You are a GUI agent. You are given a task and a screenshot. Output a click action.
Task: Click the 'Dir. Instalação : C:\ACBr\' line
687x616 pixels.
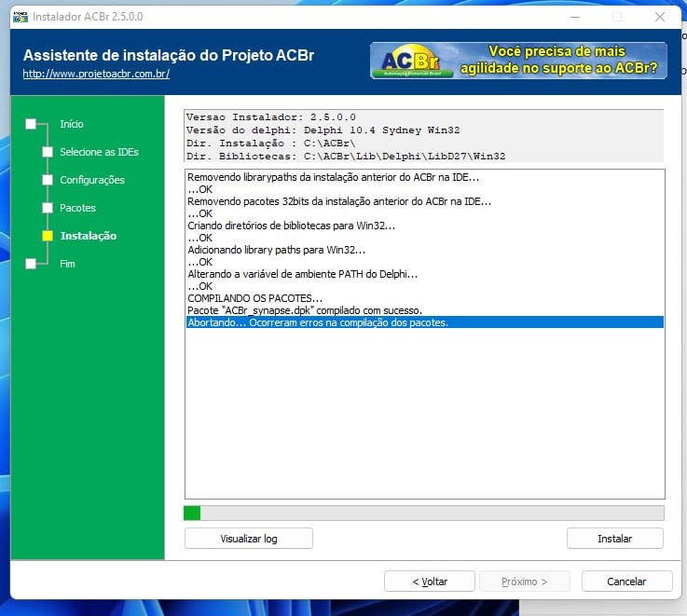pyautogui.click(x=270, y=144)
